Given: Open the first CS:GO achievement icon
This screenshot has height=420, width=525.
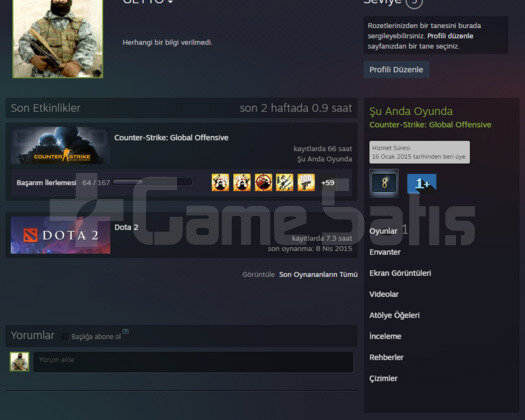Looking at the screenshot, I should (220, 183).
